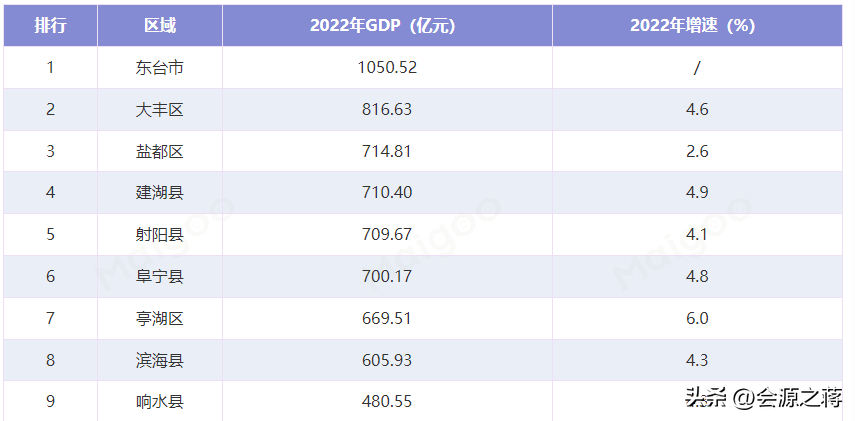Select rank number 5 cell
The image size is (855, 421).
(50, 235)
